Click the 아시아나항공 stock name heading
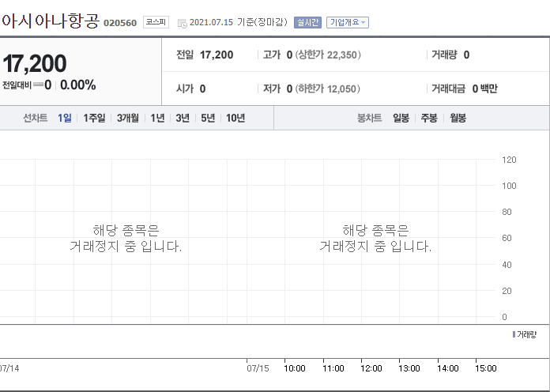Screen dimensions: 550x392 point(51,21)
